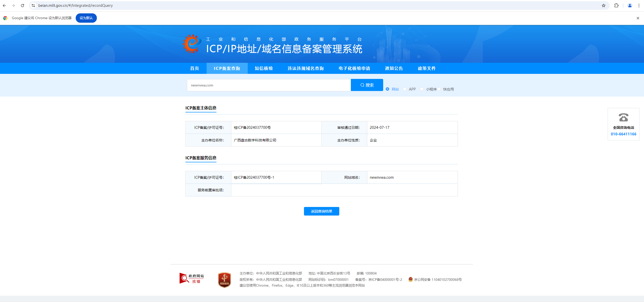Click the 党政机关 red shield emblem
Image resolution: width=644 pixels, height=302 pixels.
click(x=224, y=280)
